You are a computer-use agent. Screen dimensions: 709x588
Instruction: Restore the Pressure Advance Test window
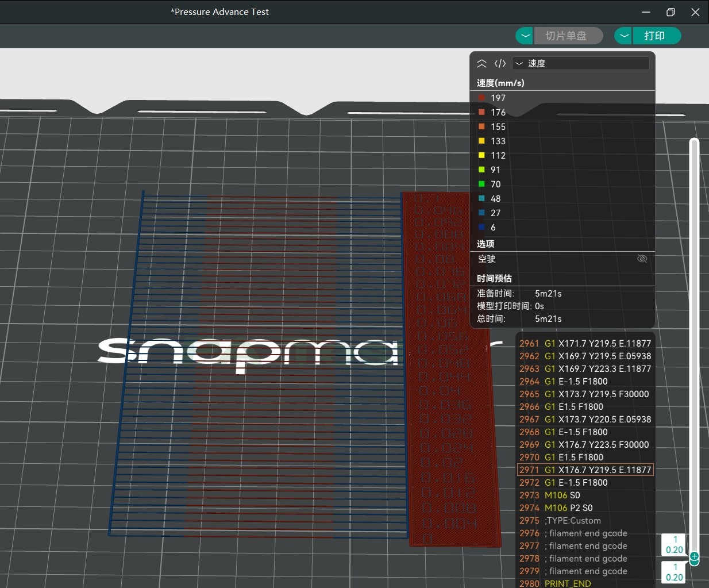pos(671,12)
